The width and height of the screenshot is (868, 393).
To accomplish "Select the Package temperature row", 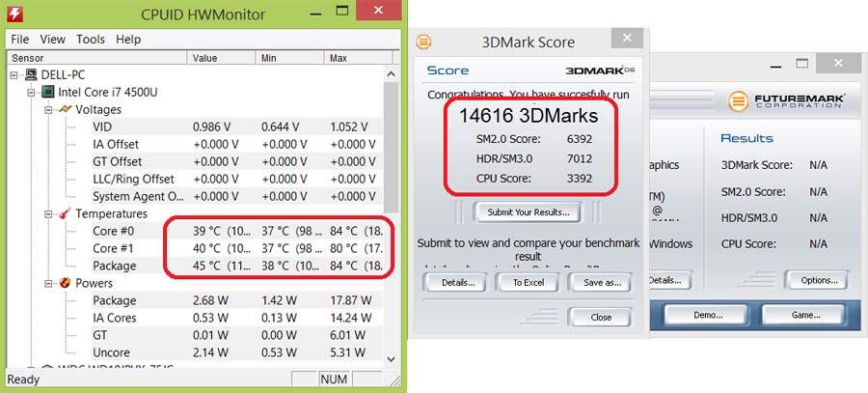I will click(237, 266).
